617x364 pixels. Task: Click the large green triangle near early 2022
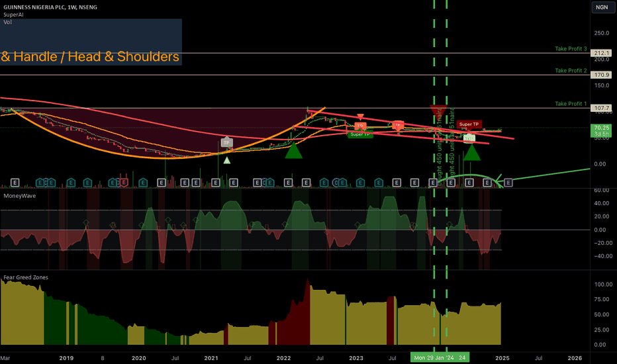coord(293,150)
